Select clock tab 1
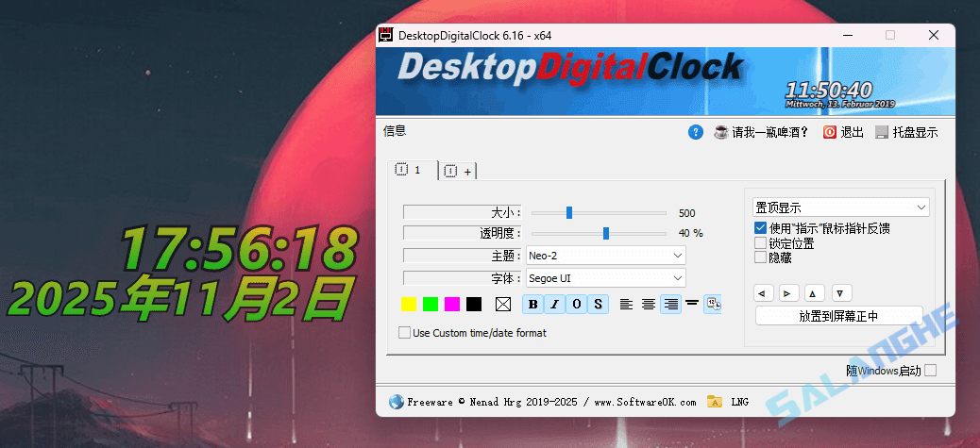The width and height of the screenshot is (980, 448). point(413,170)
